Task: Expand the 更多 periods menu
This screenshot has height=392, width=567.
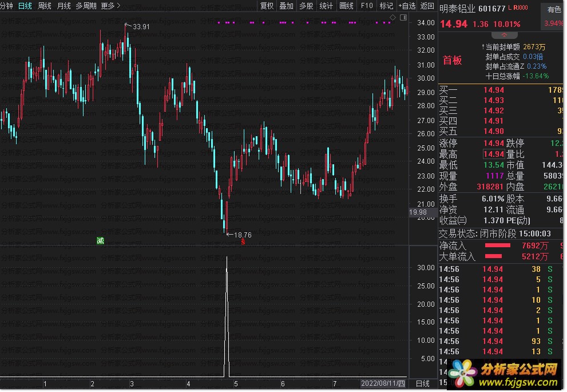Action: point(110,6)
